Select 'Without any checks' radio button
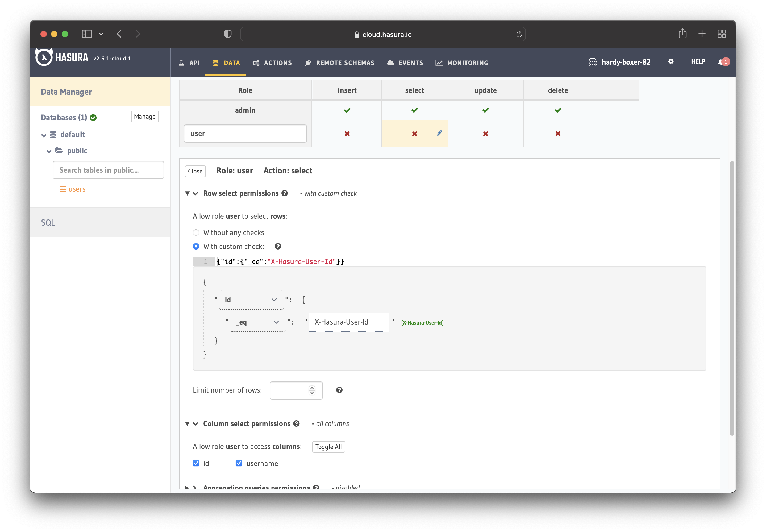The image size is (766, 532). click(x=195, y=232)
